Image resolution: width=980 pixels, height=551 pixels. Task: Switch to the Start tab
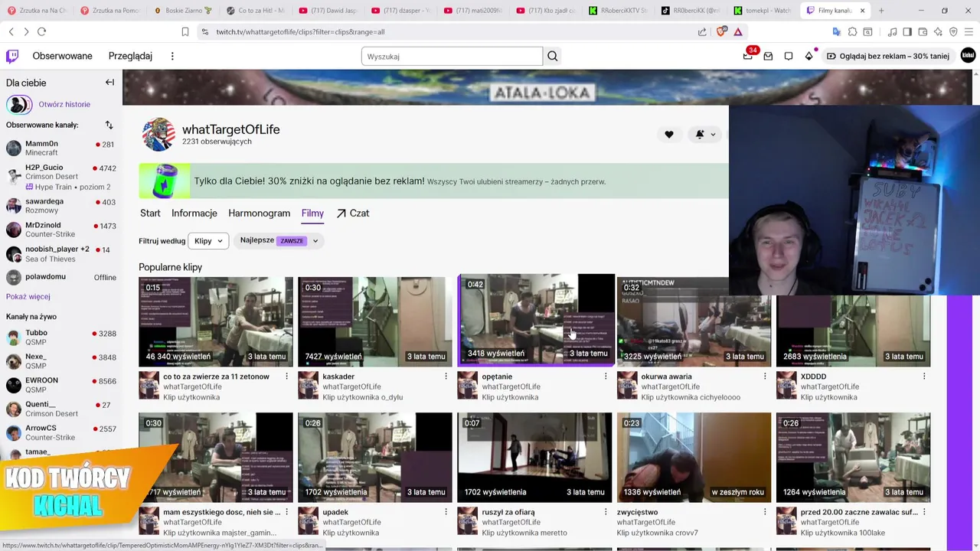[x=150, y=214]
